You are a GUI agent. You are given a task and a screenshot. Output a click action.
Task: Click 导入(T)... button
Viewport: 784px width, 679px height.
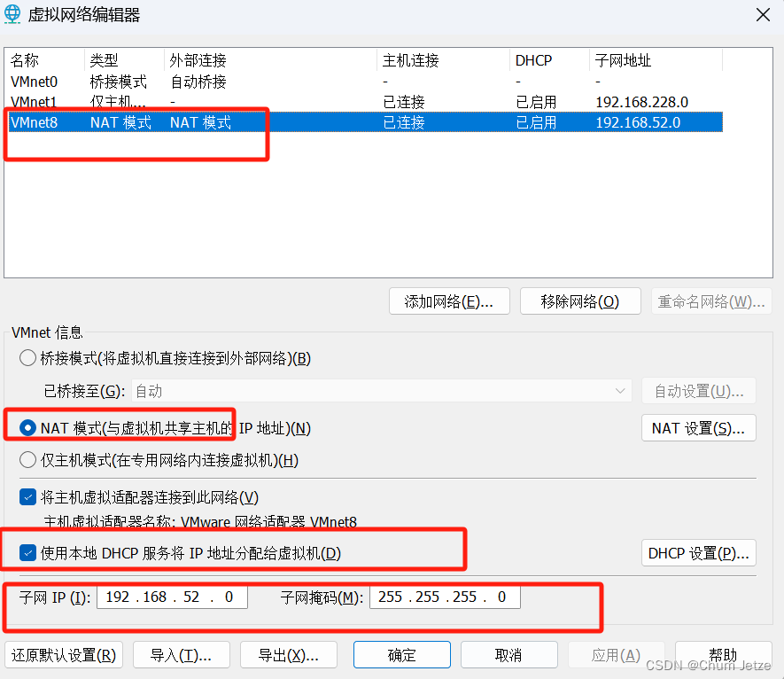tap(181, 655)
